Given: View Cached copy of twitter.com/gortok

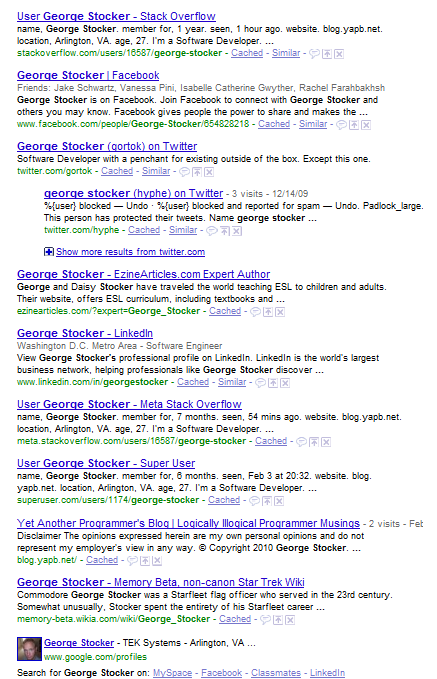Looking at the screenshot, I should pyautogui.click(x=117, y=171).
